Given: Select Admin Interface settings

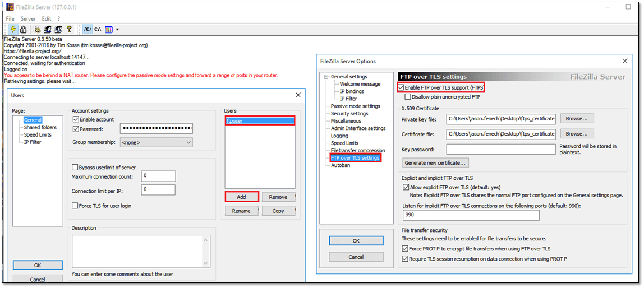Looking at the screenshot, I should [x=358, y=128].
